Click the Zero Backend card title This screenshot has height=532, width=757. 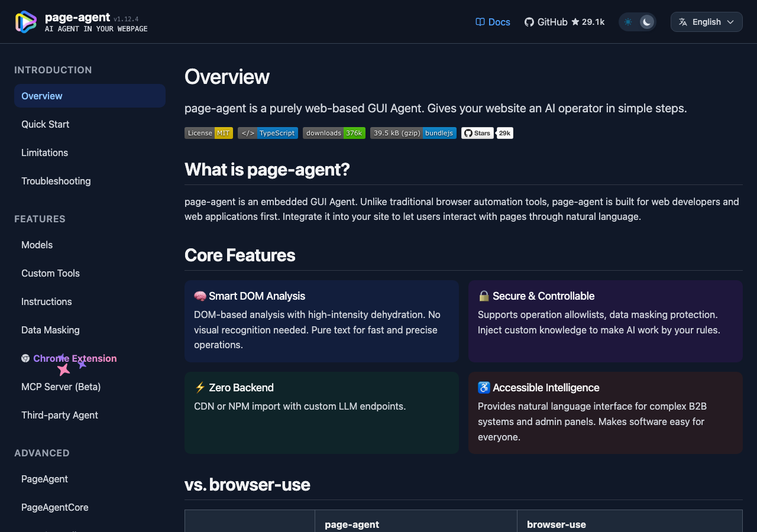[241, 388]
